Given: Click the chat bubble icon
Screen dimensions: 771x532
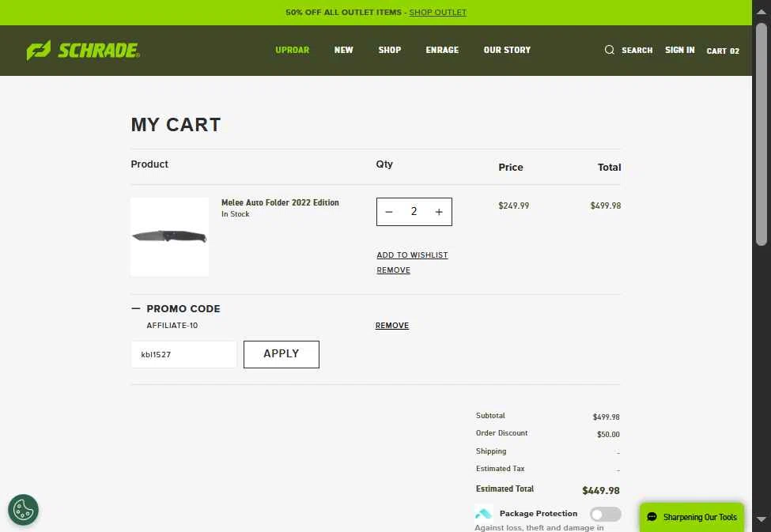Looking at the screenshot, I should (652, 517).
